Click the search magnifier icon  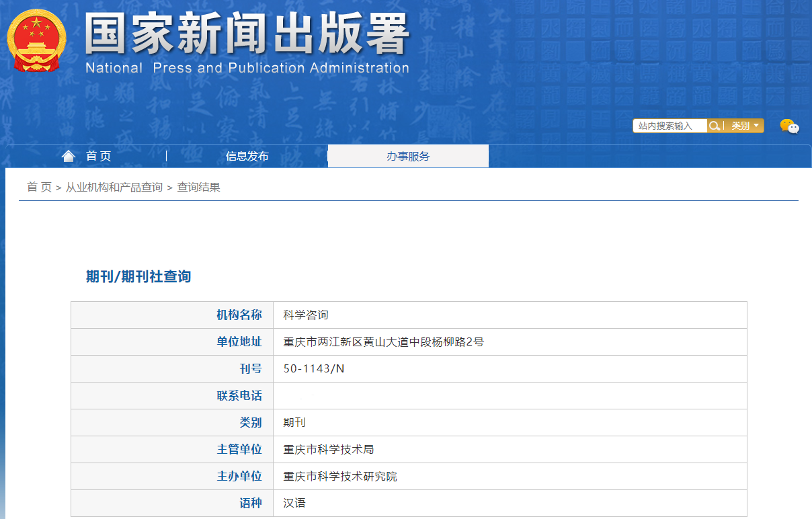(x=715, y=126)
